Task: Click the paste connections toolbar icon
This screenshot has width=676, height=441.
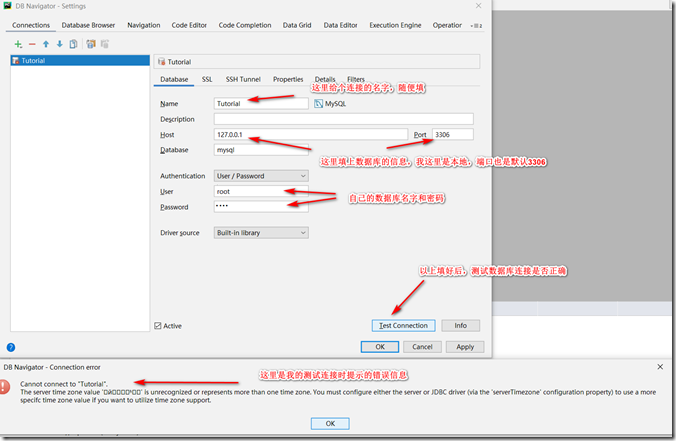Action: [105, 44]
